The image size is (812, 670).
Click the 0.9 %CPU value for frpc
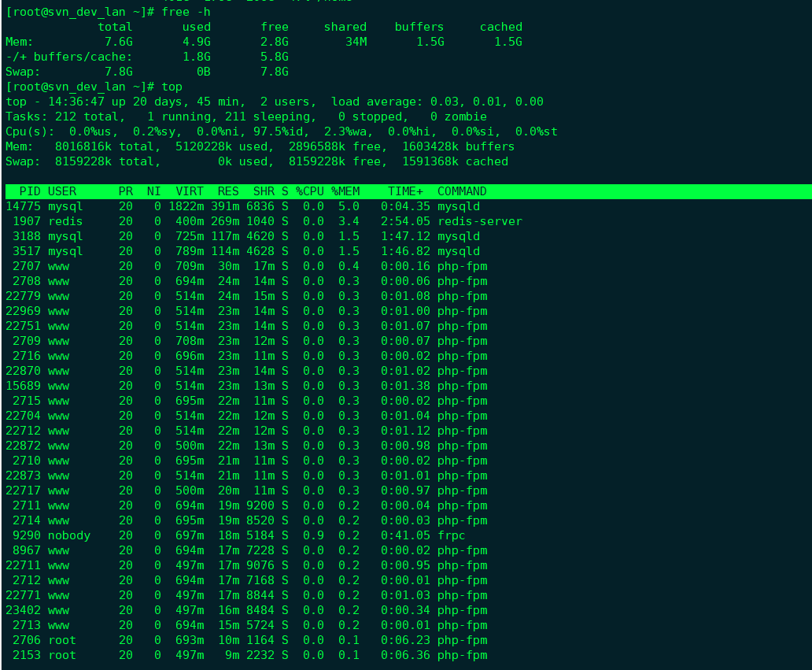click(x=313, y=537)
